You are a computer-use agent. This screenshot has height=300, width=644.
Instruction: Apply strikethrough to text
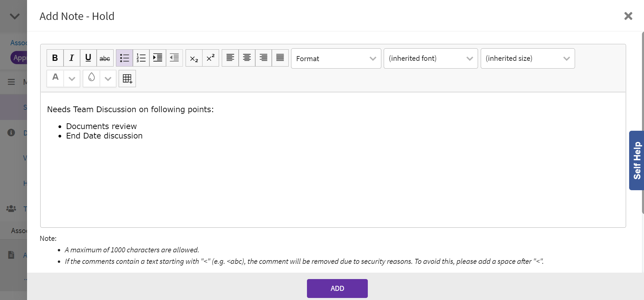(105, 58)
